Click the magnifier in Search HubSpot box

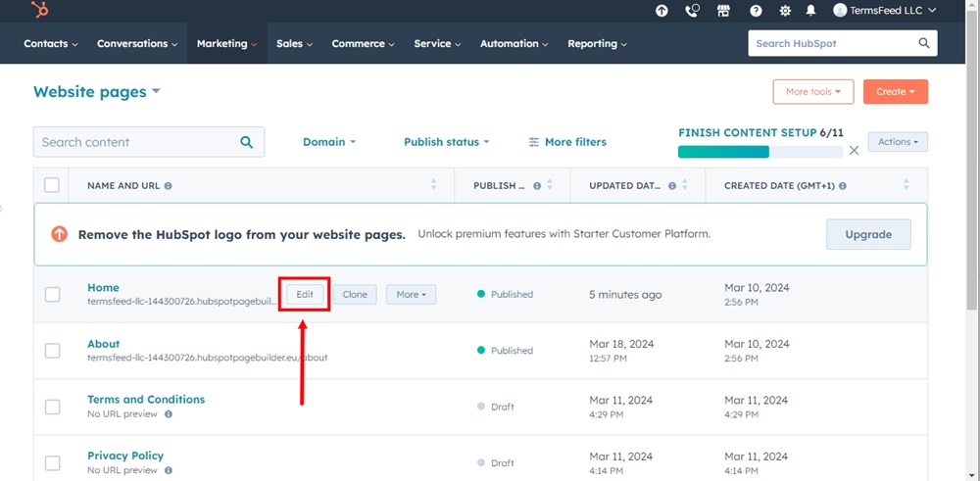tap(924, 43)
